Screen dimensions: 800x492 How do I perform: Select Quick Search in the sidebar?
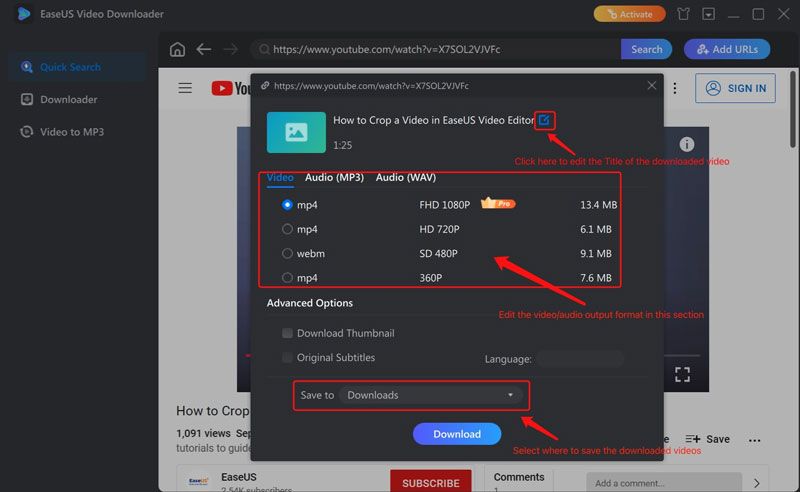point(78,67)
